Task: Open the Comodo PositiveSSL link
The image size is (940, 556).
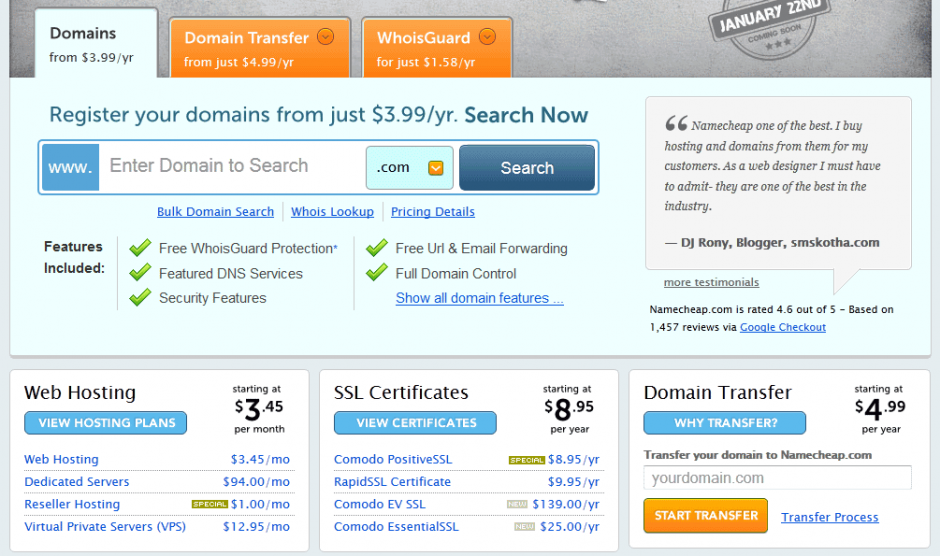Action: pyautogui.click(x=393, y=459)
